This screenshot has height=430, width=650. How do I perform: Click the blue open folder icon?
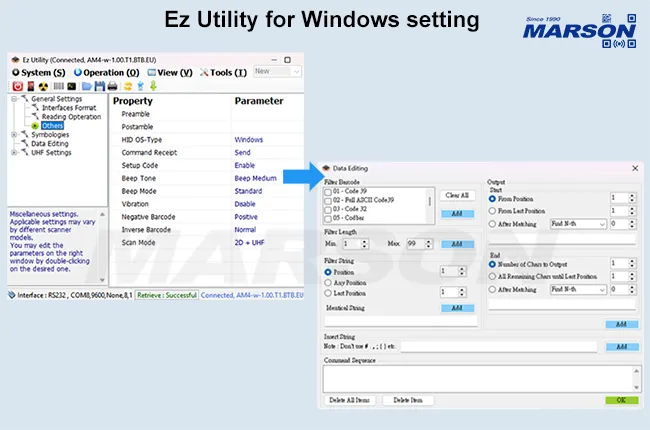tap(87, 86)
